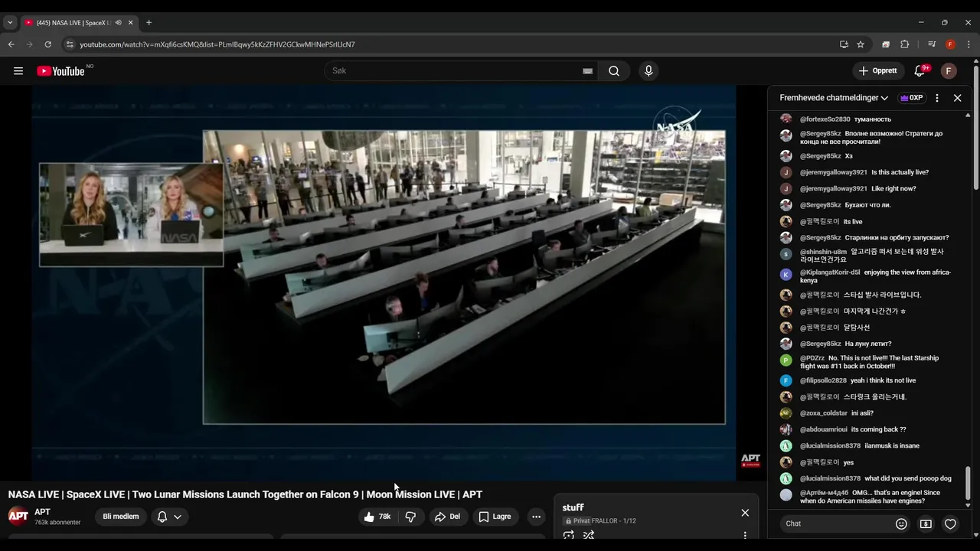Like the video with 78k likes
This screenshot has height=551, width=980.
pyautogui.click(x=377, y=517)
